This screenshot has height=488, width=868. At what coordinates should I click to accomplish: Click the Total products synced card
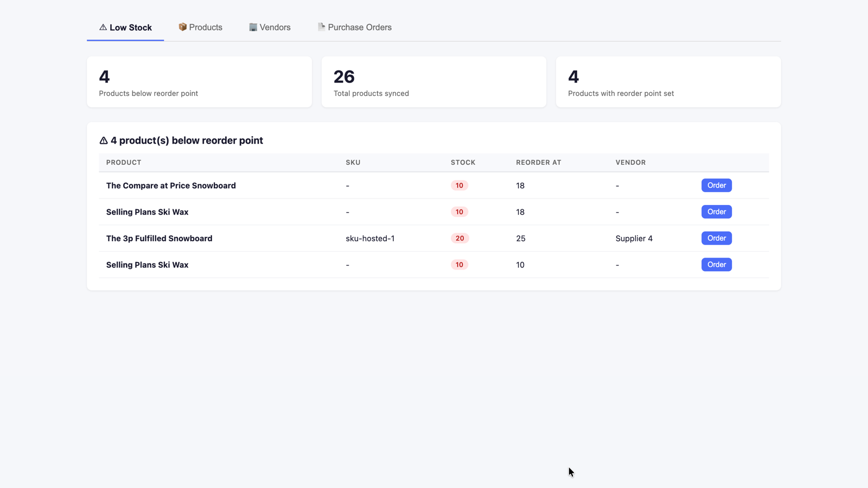(434, 82)
